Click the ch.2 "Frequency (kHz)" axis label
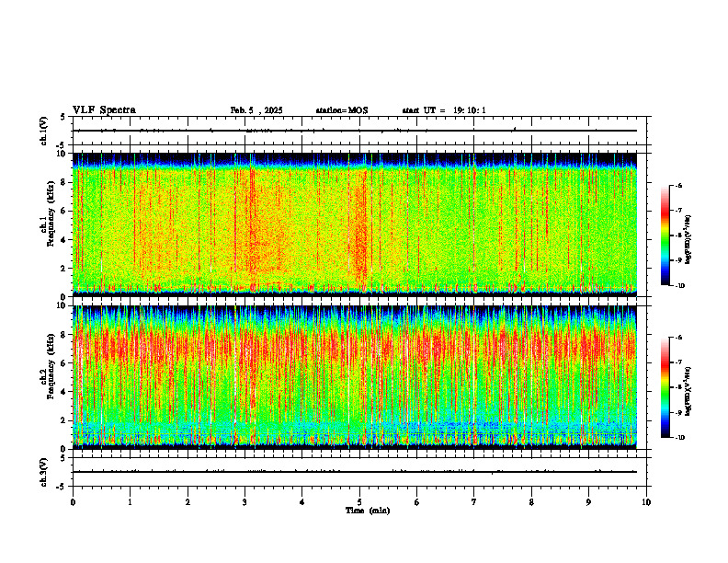The image size is (728, 563). pyautogui.click(x=51, y=366)
